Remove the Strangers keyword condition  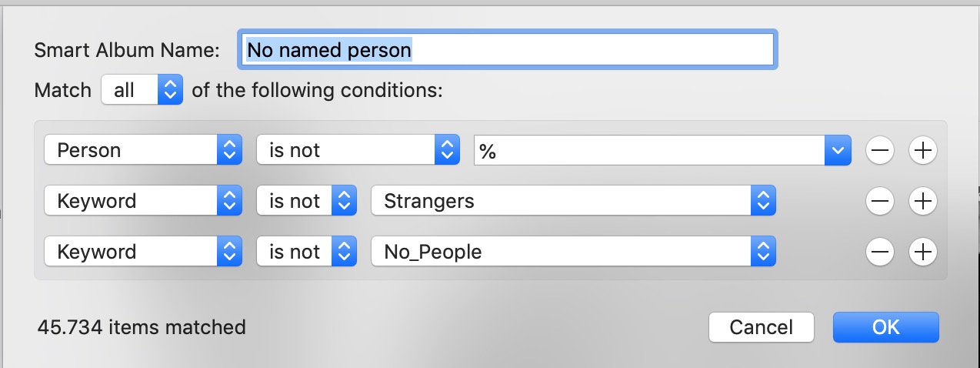(x=880, y=202)
